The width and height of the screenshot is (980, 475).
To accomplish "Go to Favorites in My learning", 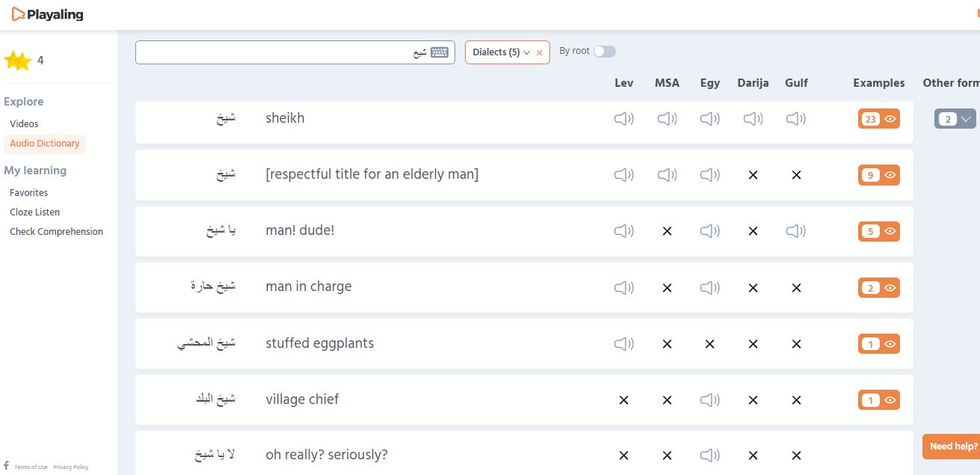I will pyautogui.click(x=28, y=193).
